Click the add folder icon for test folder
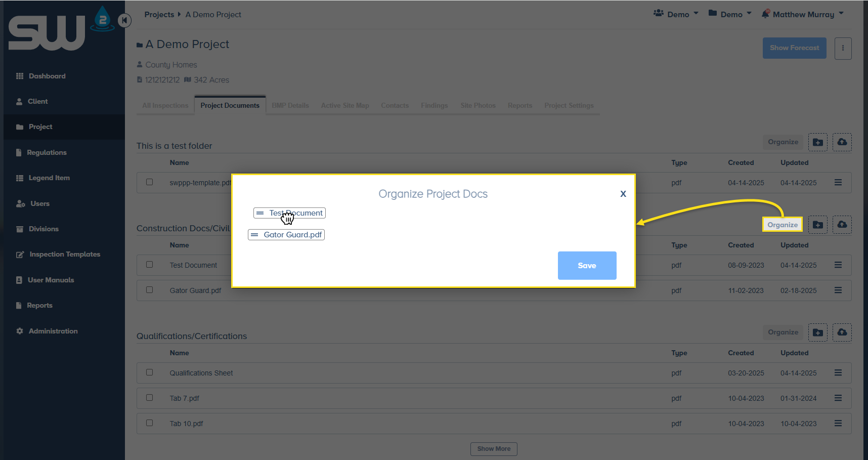Viewport: 868px width, 460px height. (x=817, y=142)
